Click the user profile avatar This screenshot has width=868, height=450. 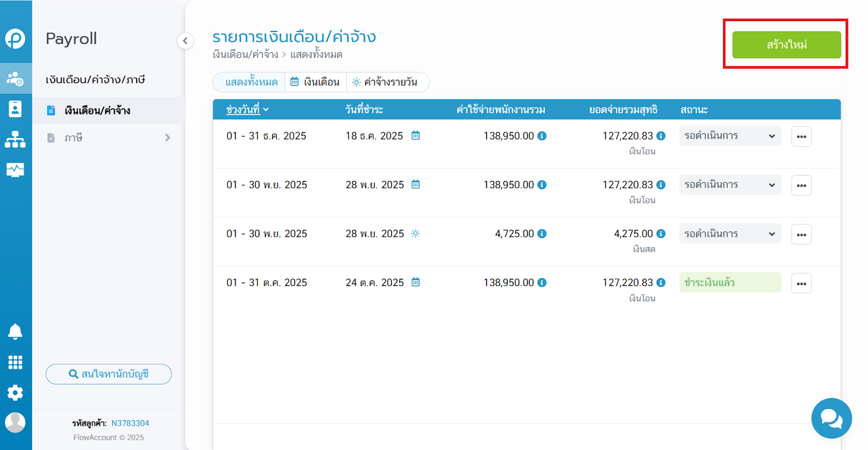click(x=15, y=422)
